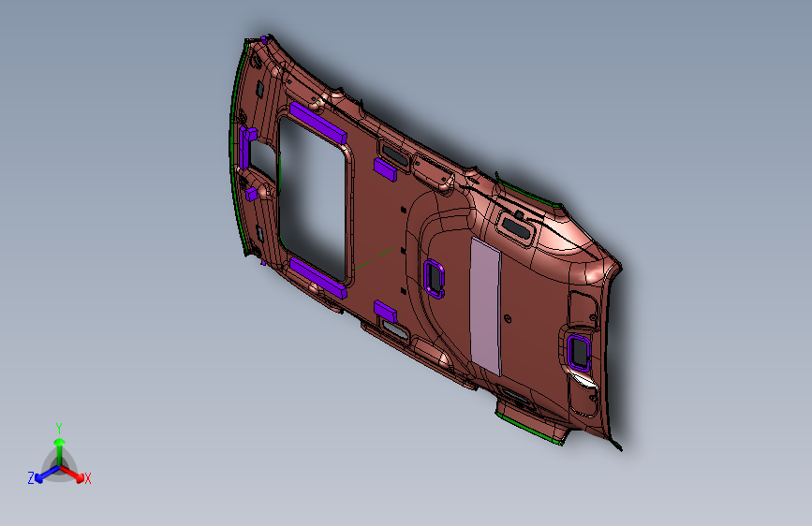Select the light pink rectangular patch on the headliner
Image resolution: width=812 pixels, height=526 pixels.
point(485,307)
